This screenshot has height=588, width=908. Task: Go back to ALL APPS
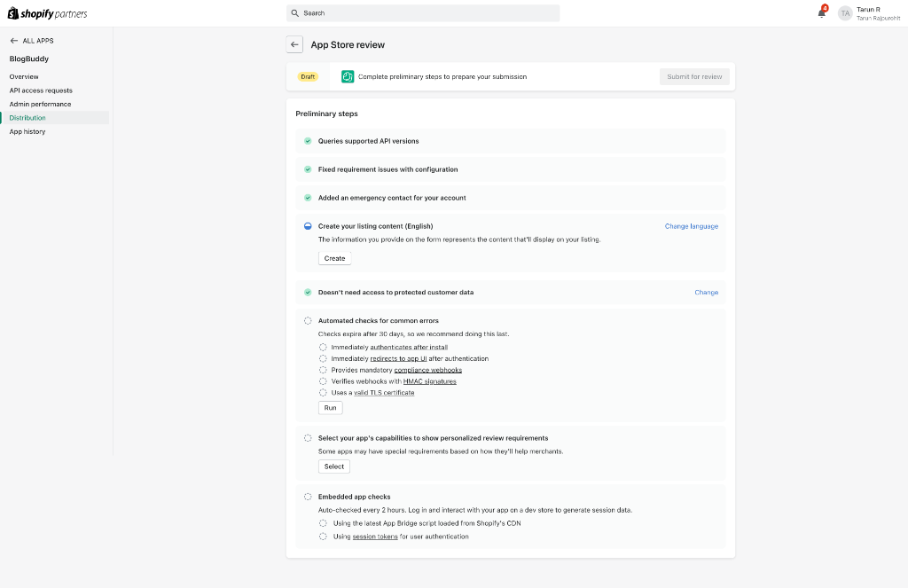(32, 41)
